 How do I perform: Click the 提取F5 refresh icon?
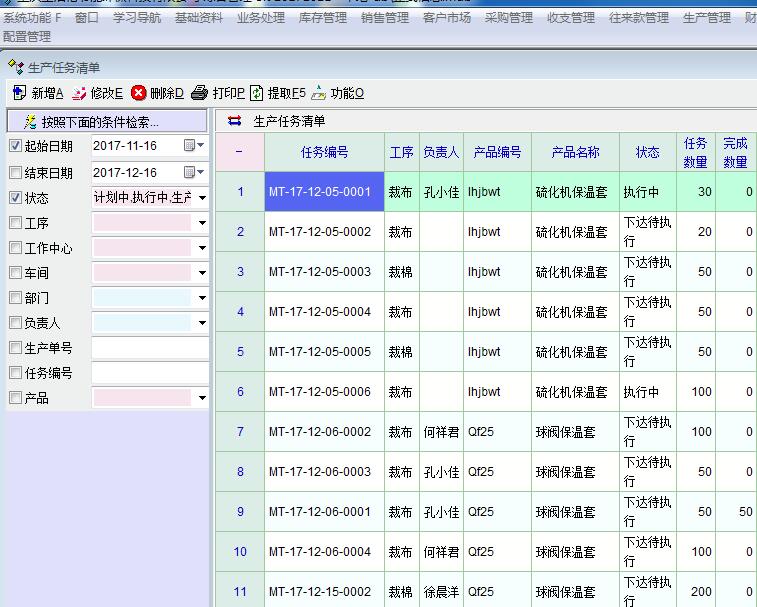click(257, 93)
